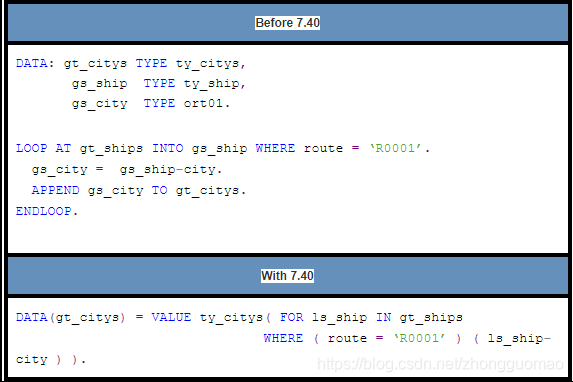Click the 'INTO' keyword in the loop line
Image resolution: width=573 pixels, height=382 pixels.
(168, 148)
